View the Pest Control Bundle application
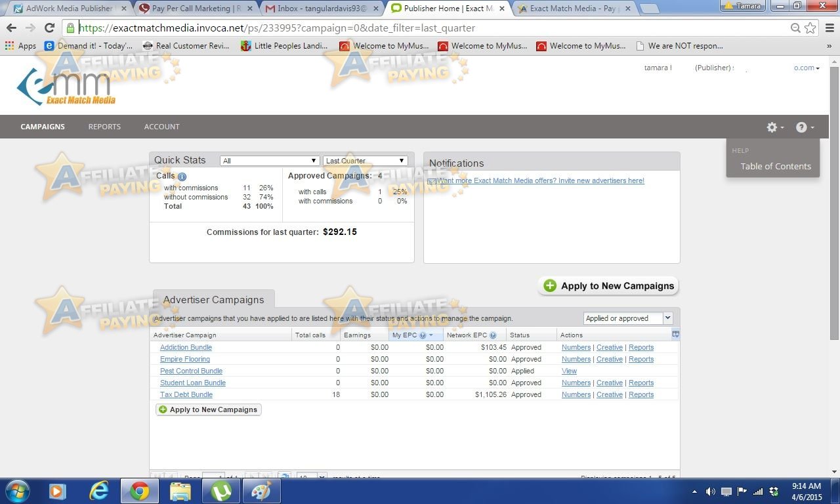The image size is (840, 504). pos(569,371)
